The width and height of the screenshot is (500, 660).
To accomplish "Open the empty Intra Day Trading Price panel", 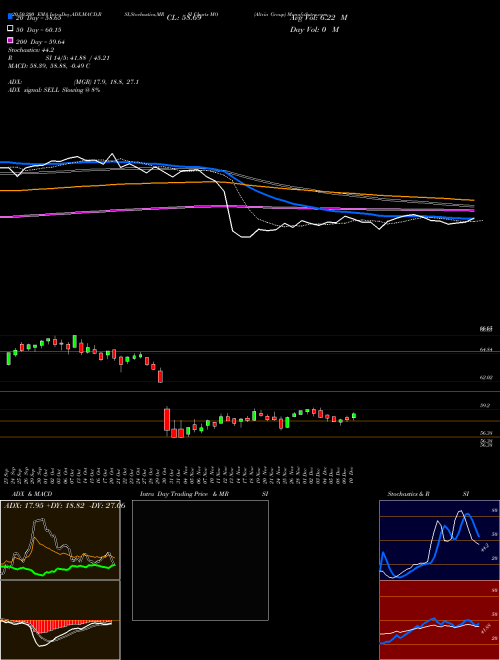I will [x=200, y=560].
